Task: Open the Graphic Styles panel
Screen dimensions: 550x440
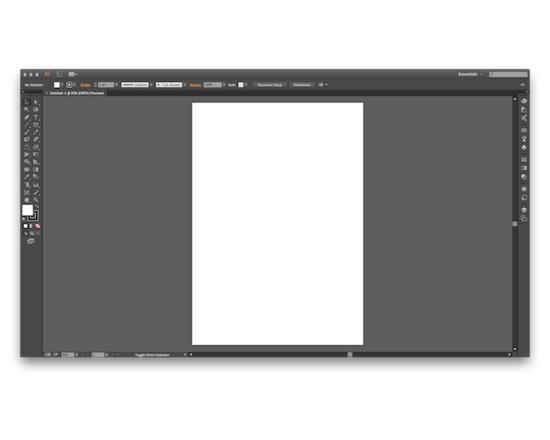Action: 524,198
